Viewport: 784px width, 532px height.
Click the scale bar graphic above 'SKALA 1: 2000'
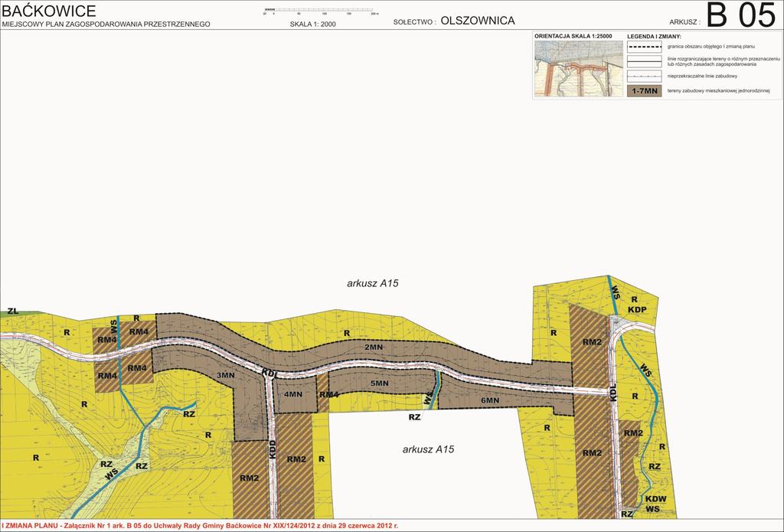coord(321,11)
